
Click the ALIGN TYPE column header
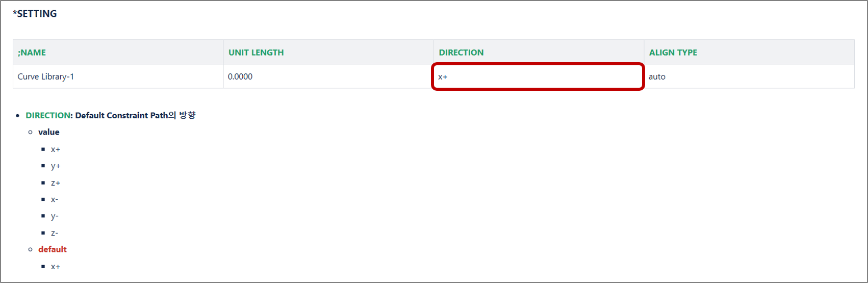(673, 53)
